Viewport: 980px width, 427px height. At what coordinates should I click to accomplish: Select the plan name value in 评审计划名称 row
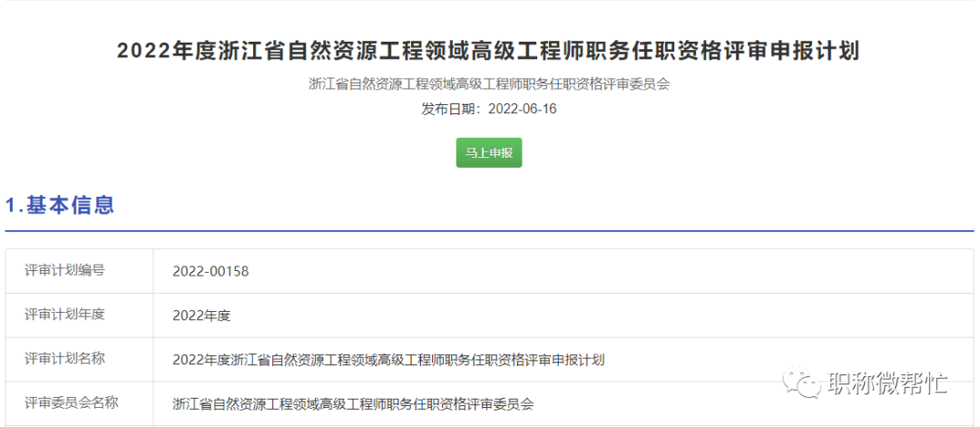388,360
